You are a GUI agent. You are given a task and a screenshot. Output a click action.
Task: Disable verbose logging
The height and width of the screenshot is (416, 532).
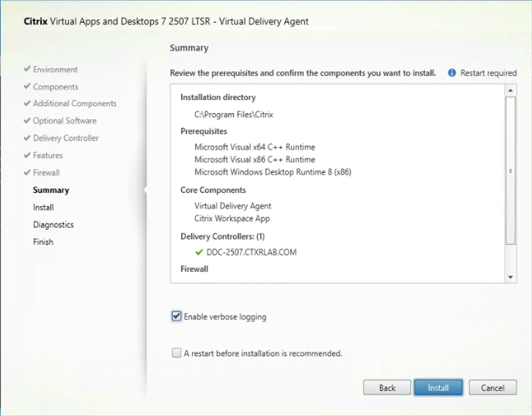click(176, 316)
